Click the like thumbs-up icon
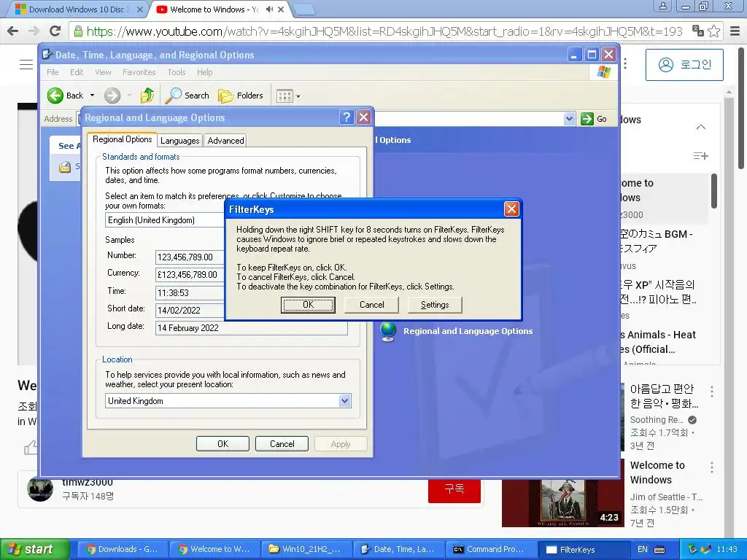747x560 pixels. (31, 448)
